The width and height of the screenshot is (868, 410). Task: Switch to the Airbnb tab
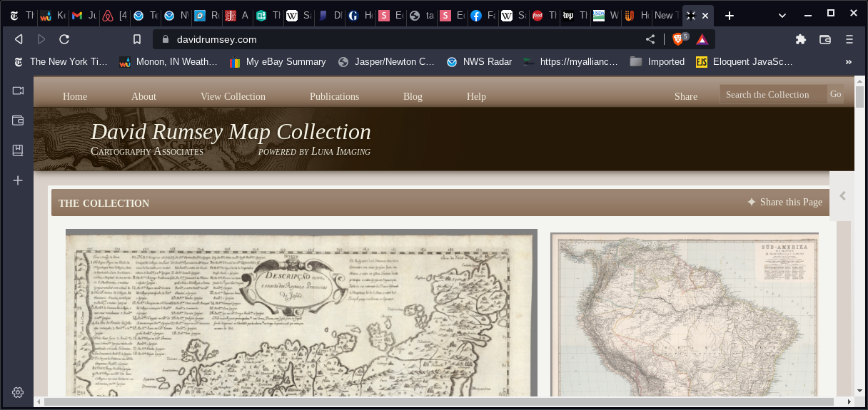(x=113, y=15)
